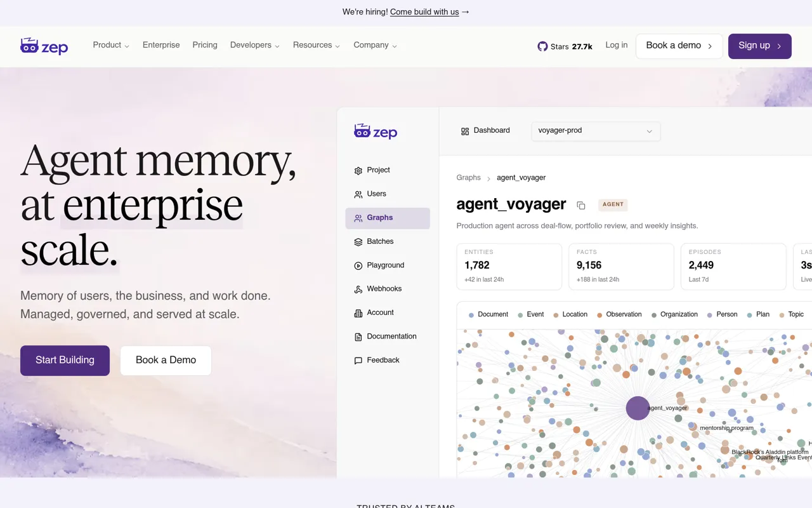
Task: Click the Zep logo in the header
Action: (x=44, y=46)
